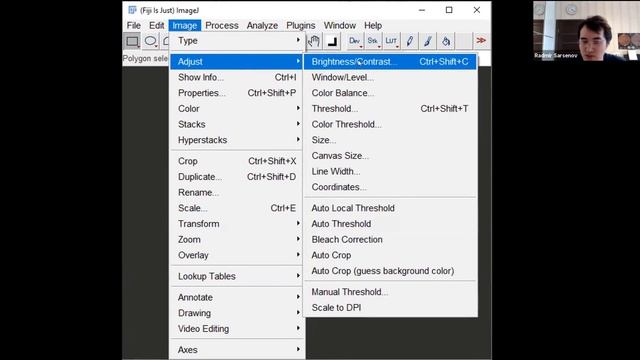Expand the Type submenu
Image resolution: width=640 pixels, height=360 pixels.
[x=237, y=41]
